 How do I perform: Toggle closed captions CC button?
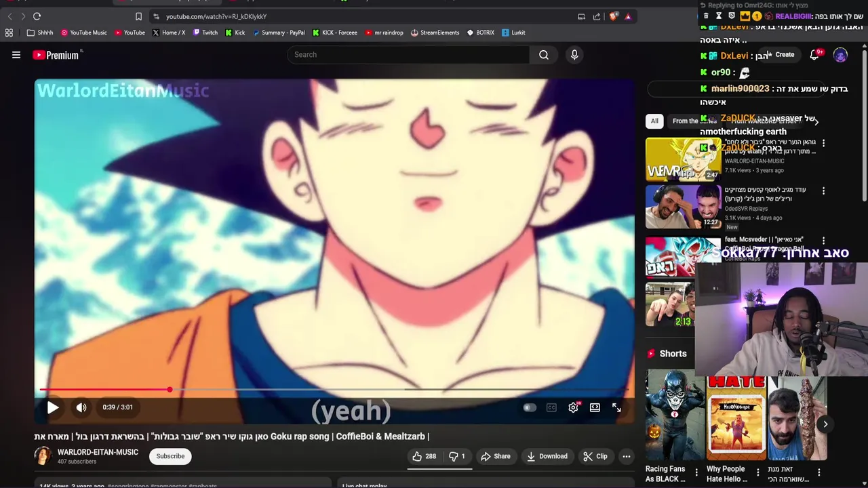[x=551, y=407]
